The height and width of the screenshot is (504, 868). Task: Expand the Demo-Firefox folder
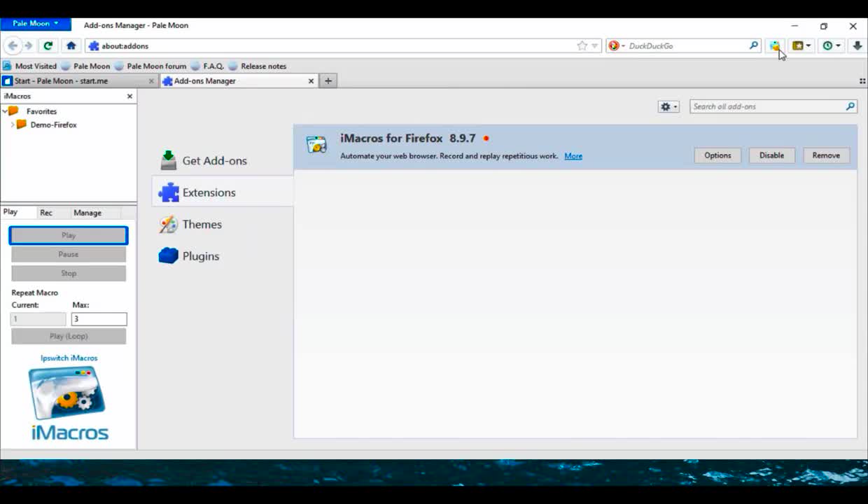12,125
